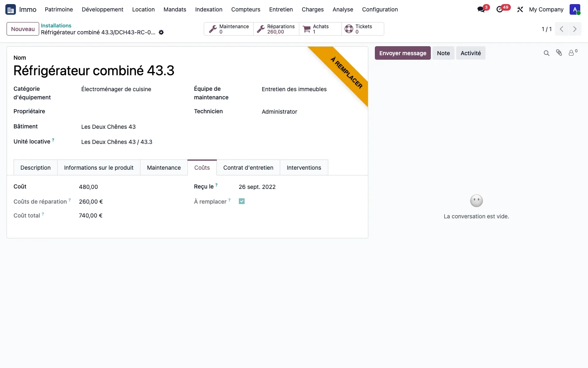
Task: Edit the Reçu le date field
Action: (x=300, y=187)
